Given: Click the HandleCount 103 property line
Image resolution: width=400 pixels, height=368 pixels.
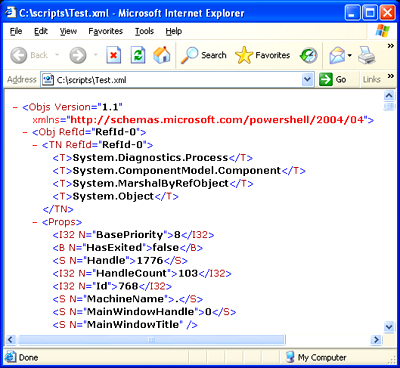Looking at the screenshot, I should (142, 273).
